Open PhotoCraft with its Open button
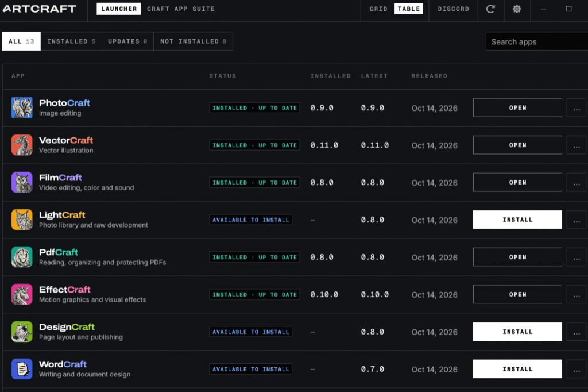The image size is (588, 392). pos(517,107)
